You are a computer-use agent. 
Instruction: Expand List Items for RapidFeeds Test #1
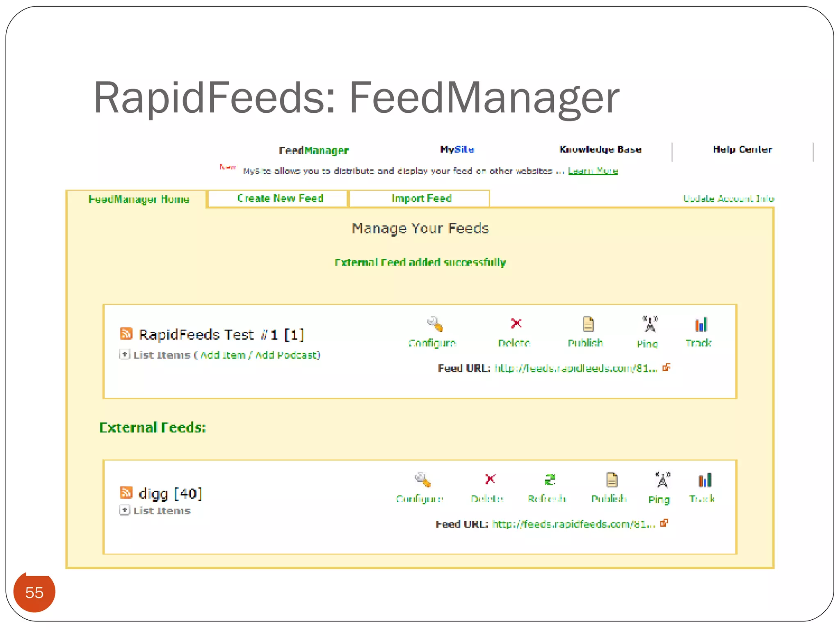[125, 354]
